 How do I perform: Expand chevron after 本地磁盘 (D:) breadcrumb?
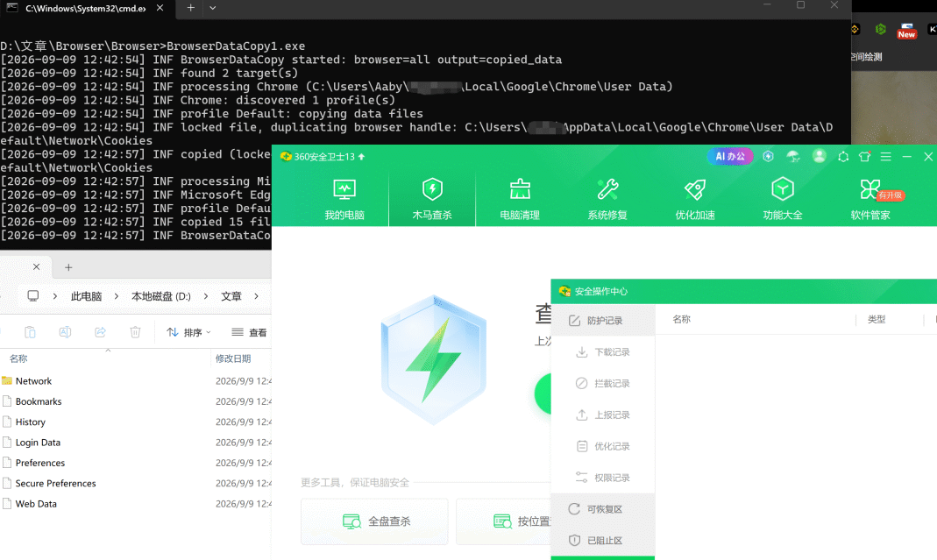pos(206,296)
